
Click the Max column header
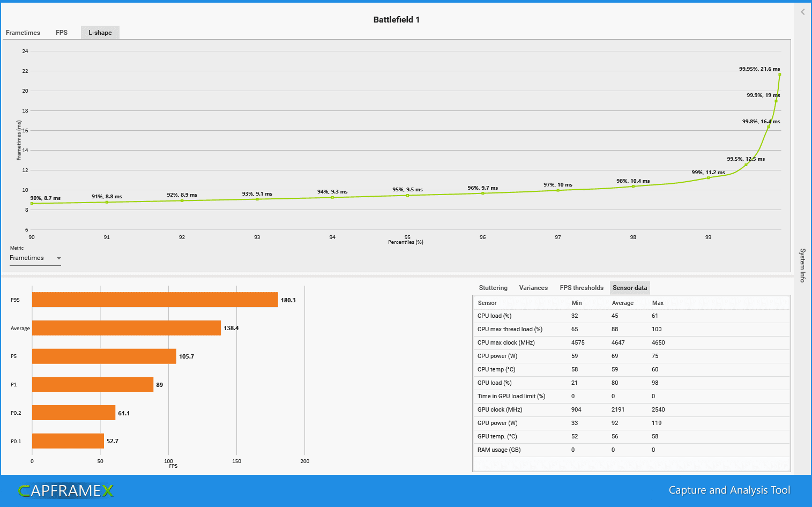point(658,303)
